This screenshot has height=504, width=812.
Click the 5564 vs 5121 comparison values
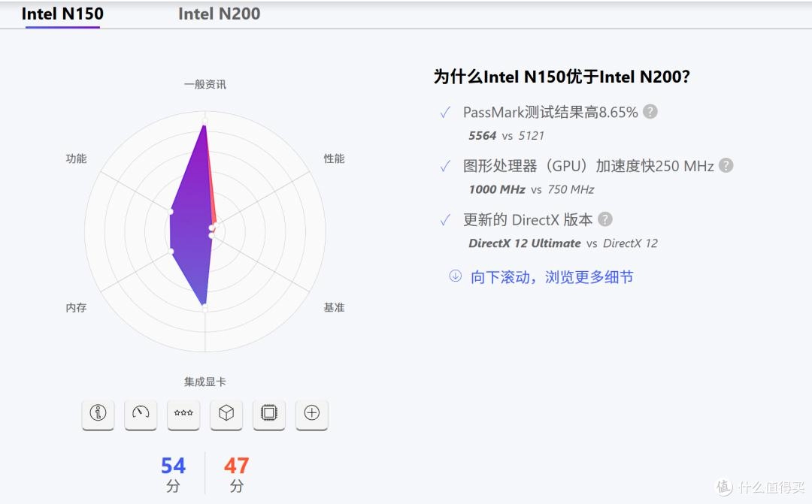(x=507, y=135)
